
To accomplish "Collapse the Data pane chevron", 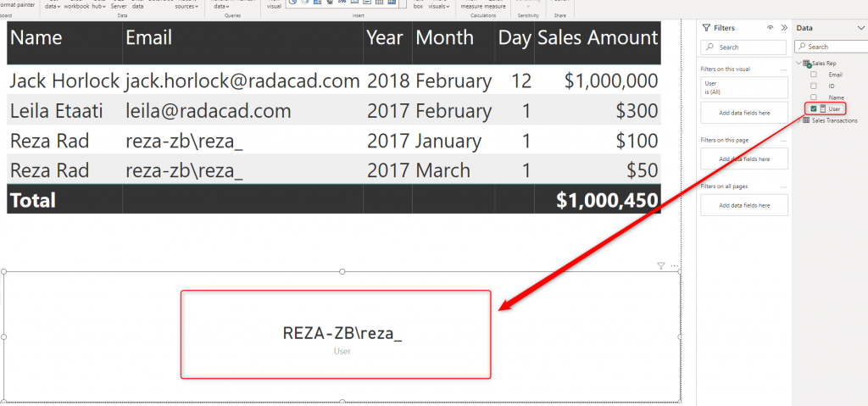I will (861, 27).
